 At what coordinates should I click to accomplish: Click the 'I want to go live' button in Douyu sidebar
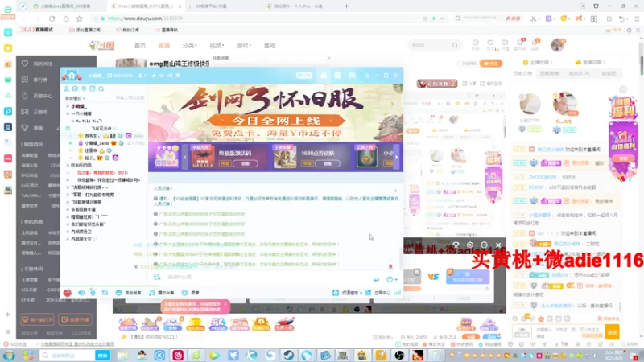click(x=76, y=319)
